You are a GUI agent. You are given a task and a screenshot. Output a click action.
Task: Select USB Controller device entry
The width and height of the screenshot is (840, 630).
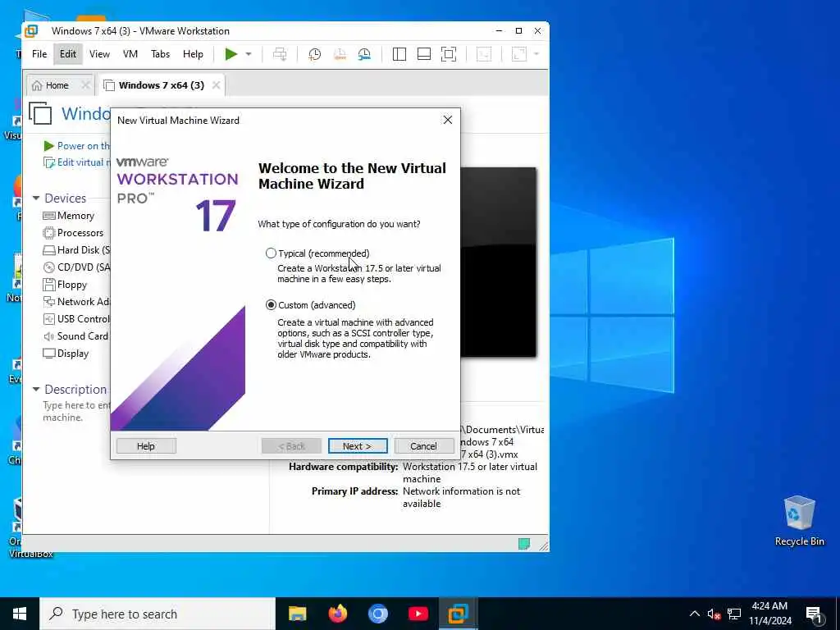[76, 319]
